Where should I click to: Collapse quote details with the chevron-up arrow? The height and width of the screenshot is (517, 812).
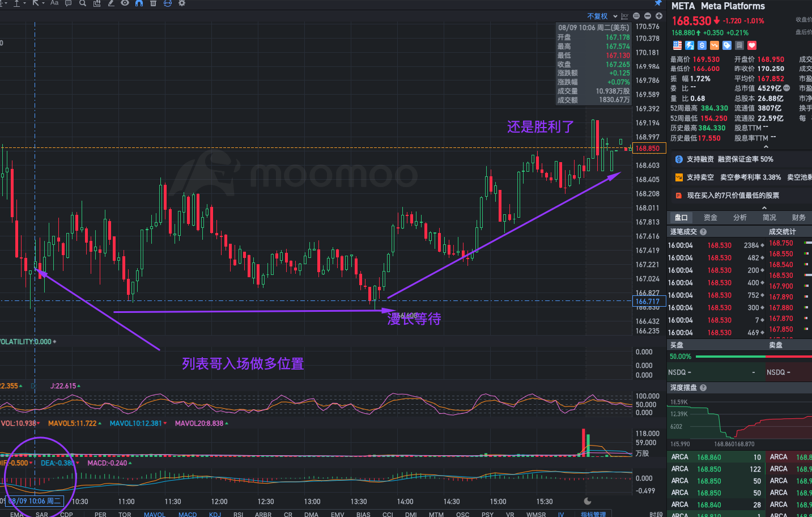766,147
